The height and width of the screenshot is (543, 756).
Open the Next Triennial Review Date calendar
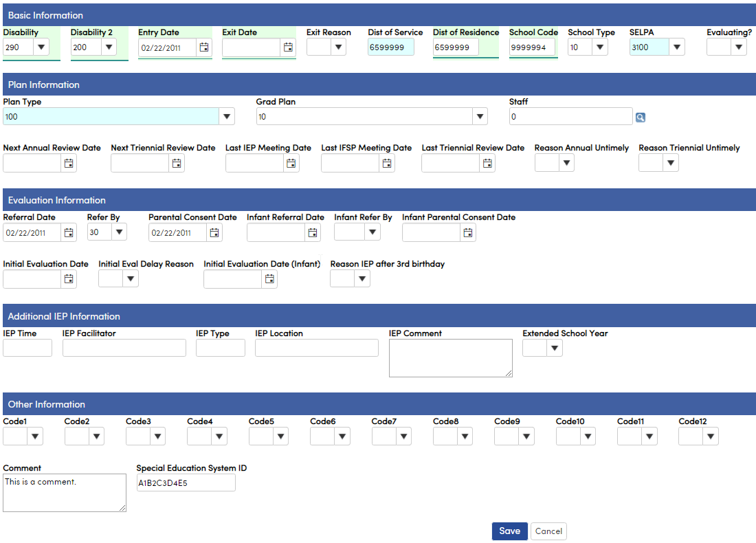pyautogui.click(x=176, y=163)
